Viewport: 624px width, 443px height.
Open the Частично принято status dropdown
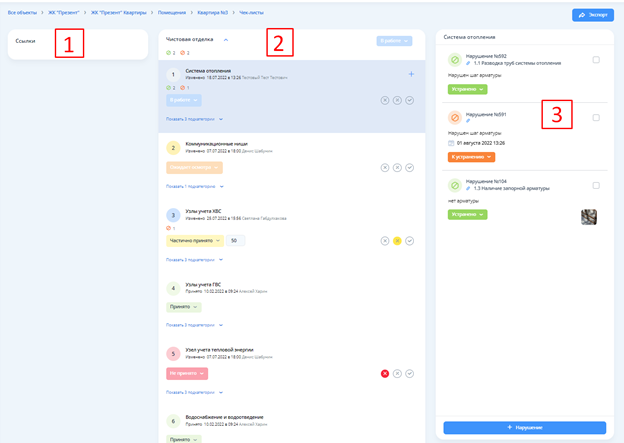[193, 241]
